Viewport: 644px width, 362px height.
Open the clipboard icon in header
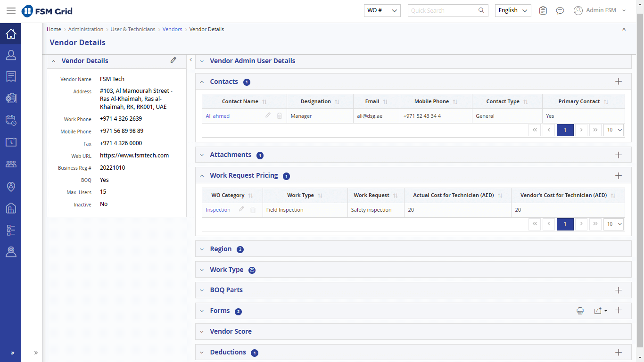point(543,10)
